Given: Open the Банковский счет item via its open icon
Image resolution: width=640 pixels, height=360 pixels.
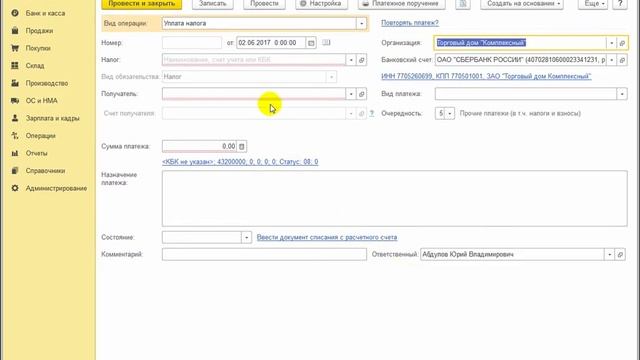Looking at the screenshot, I should tap(622, 60).
